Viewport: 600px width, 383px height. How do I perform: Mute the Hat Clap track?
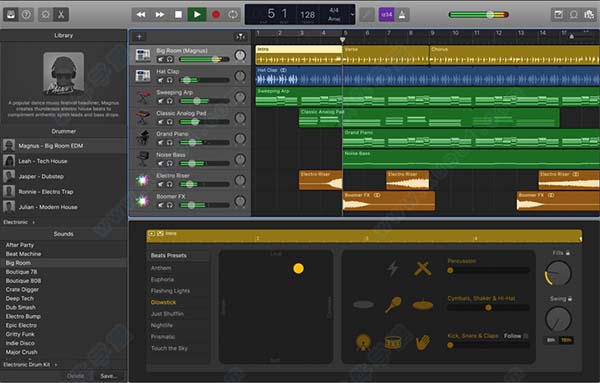160,80
